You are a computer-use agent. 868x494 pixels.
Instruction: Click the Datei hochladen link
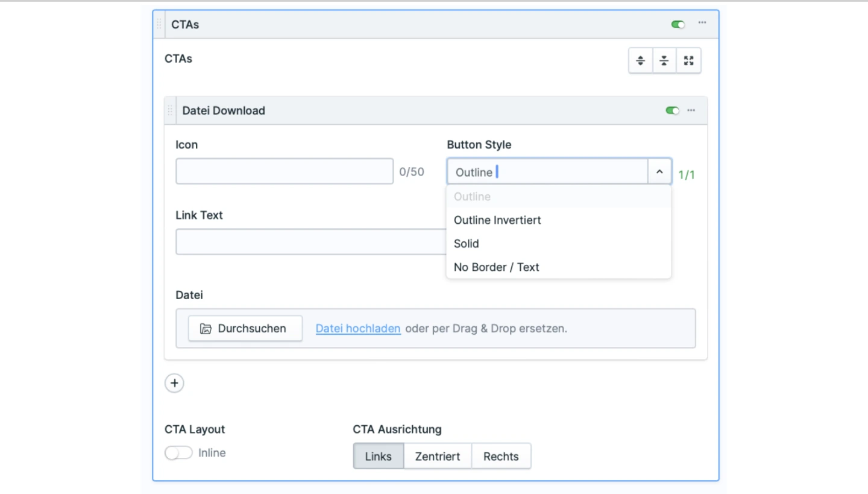[x=358, y=329]
